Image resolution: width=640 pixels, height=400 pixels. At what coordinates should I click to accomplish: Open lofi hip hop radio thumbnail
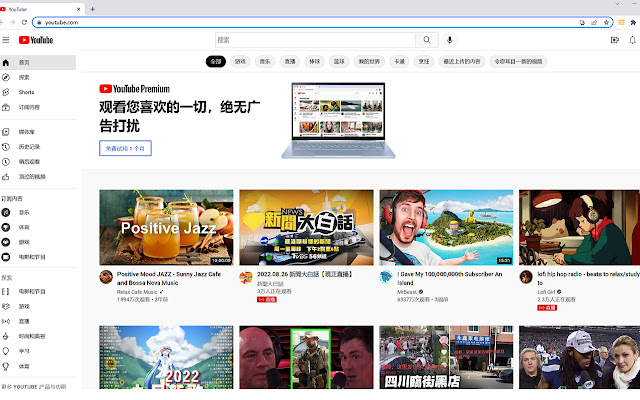(x=580, y=227)
